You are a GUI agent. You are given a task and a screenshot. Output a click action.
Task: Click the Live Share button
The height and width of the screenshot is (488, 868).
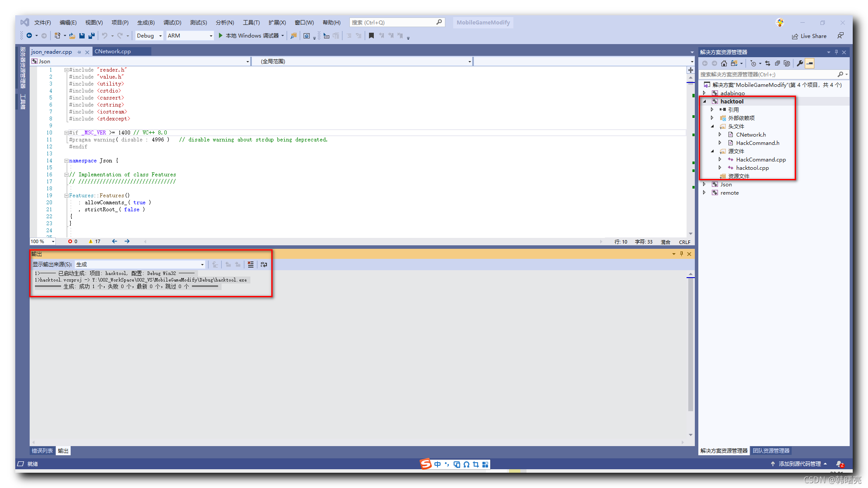tap(809, 36)
